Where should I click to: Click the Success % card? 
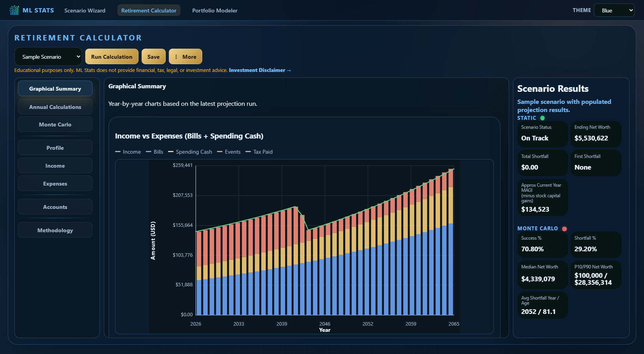[542, 245]
